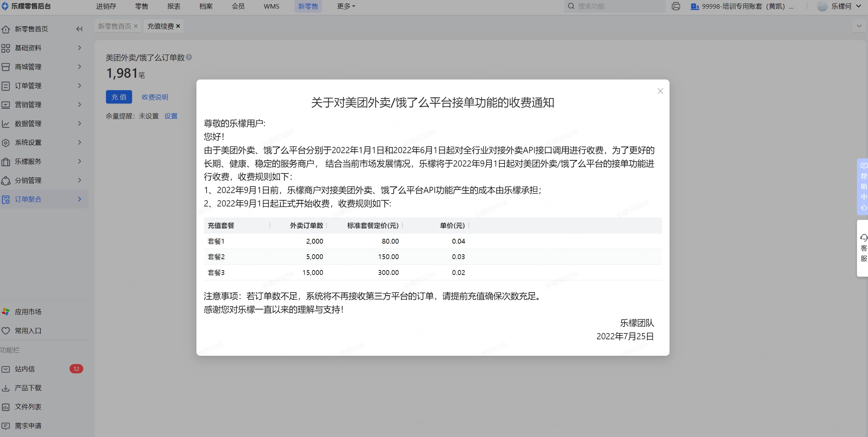Select the WMS top menu
The height and width of the screenshot is (437, 868).
tap(271, 6)
